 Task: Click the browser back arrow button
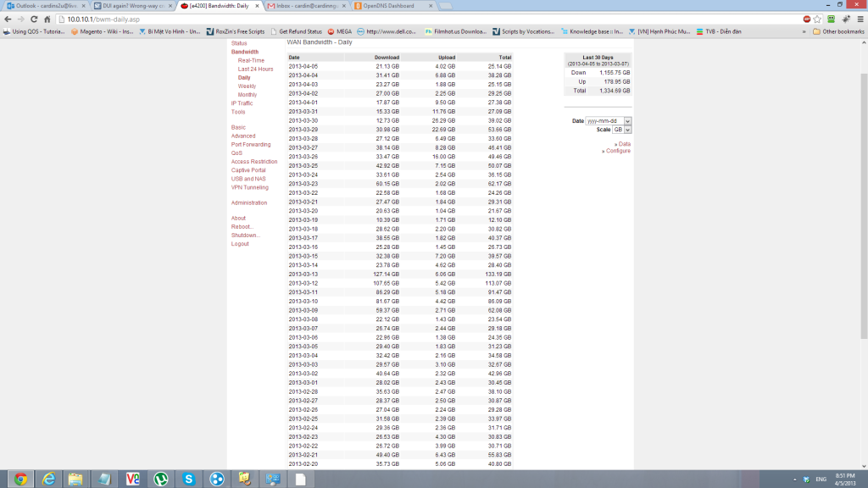coord(8,19)
